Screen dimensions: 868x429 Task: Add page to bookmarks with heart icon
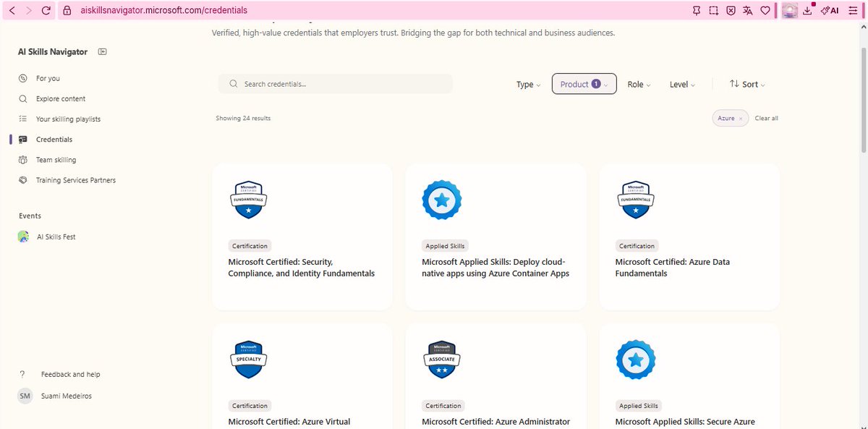(765, 11)
